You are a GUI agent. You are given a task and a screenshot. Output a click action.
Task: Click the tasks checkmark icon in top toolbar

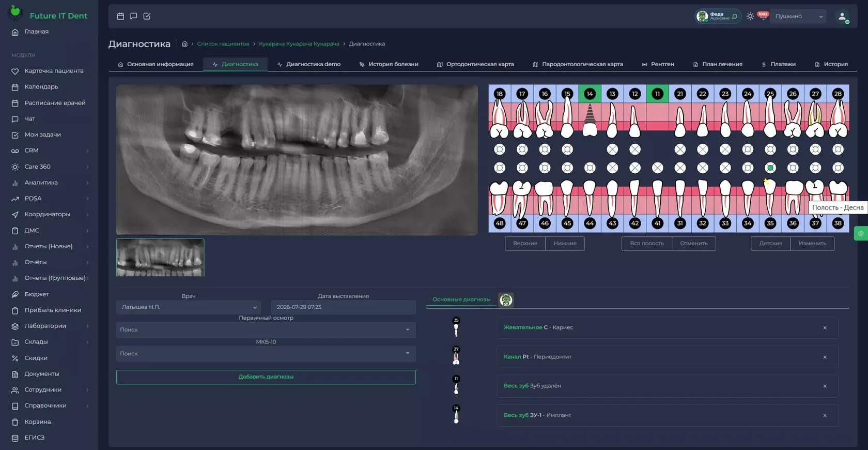pos(147,16)
